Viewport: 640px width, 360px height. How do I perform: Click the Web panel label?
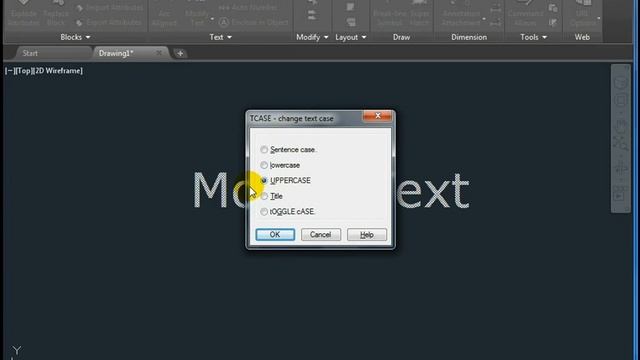coord(582,37)
